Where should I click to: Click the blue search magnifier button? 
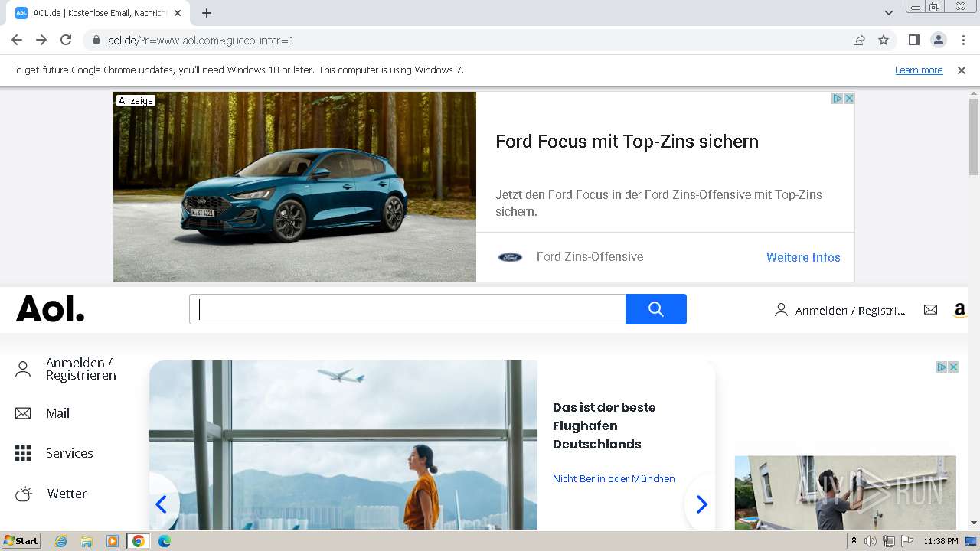point(656,309)
